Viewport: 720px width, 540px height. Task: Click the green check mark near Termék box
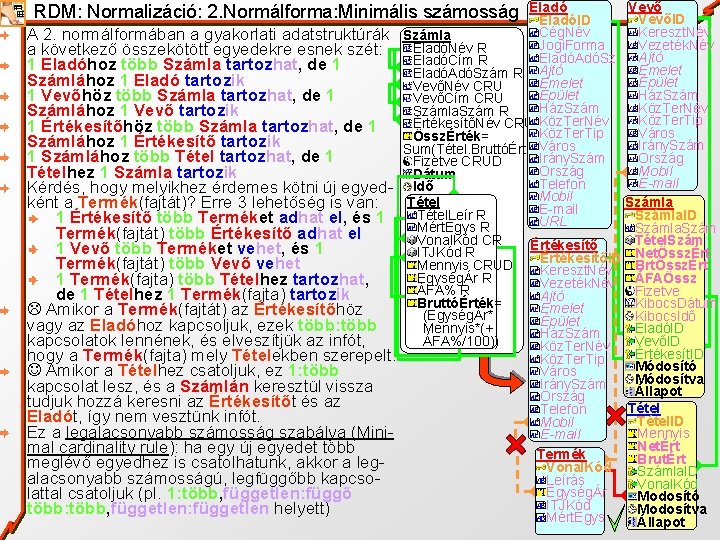(616, 518)
